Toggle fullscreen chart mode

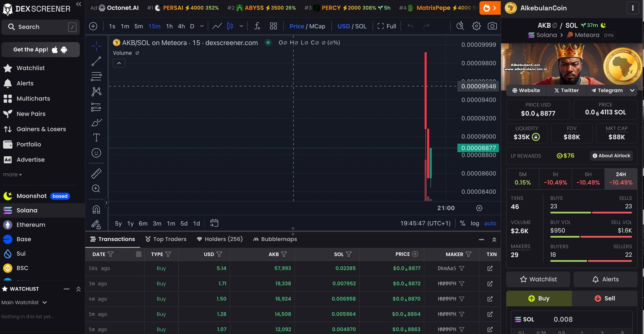click(x=387, y=26)
